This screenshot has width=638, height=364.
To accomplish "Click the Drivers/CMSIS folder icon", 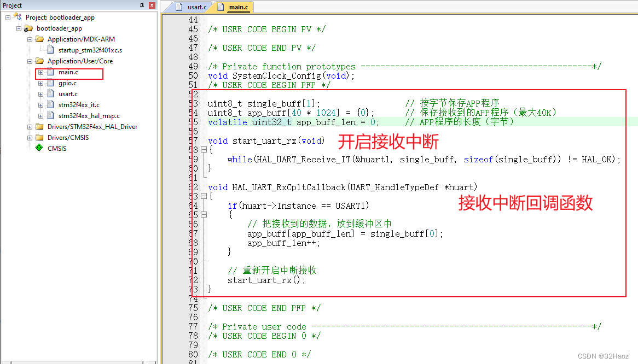I will click(39, 138).
